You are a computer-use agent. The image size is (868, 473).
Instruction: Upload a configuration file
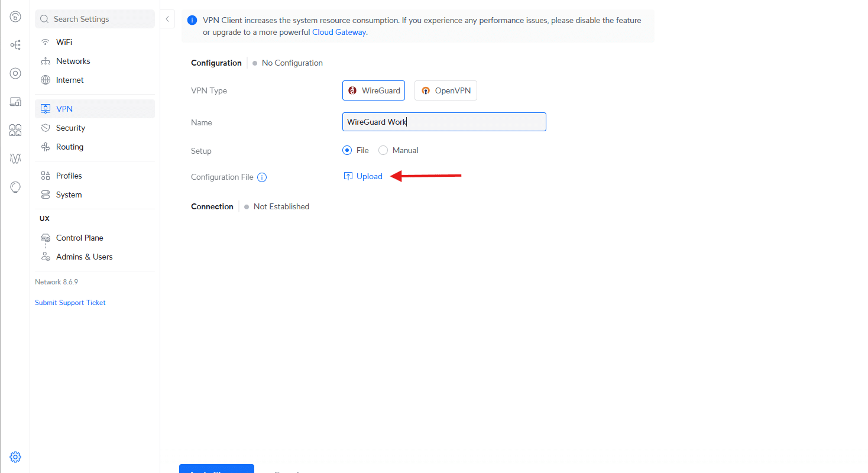363,176
